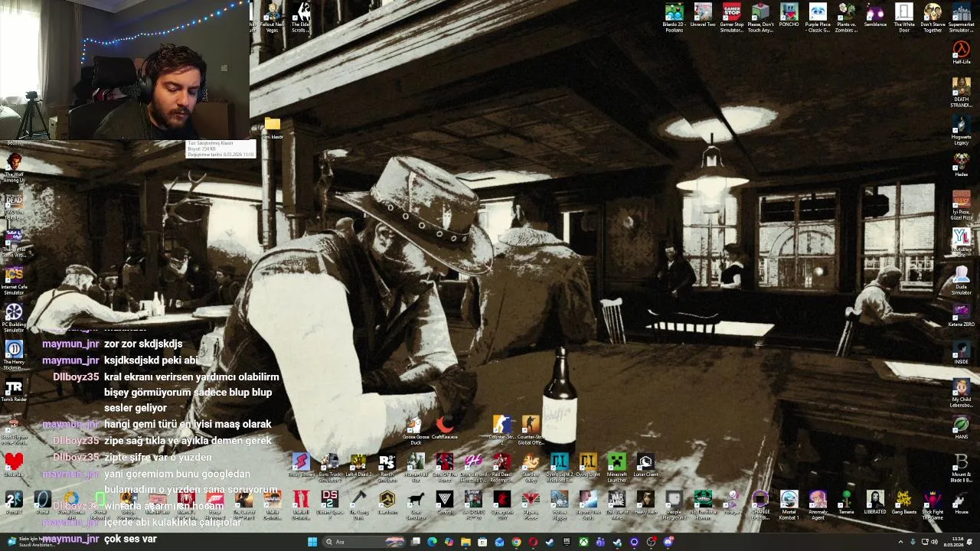
Task: Launch the Dying Light 2 Reloaded shortcut
Action: pyautogui.click(x=560, y=468)
